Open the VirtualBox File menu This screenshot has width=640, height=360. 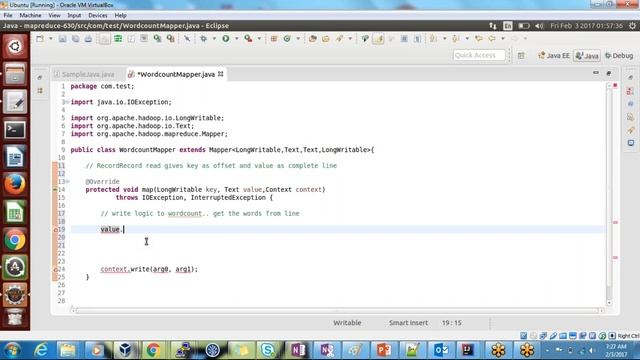(x=8, y=16)
